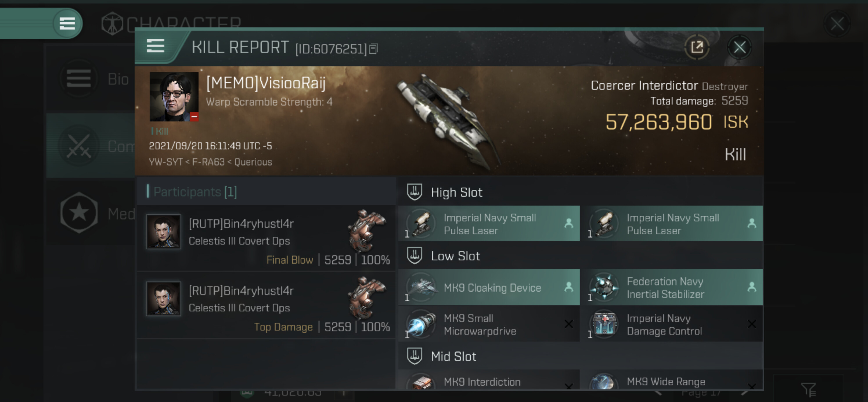Click the Mid Slot section header icon

[x=415, y=356]
